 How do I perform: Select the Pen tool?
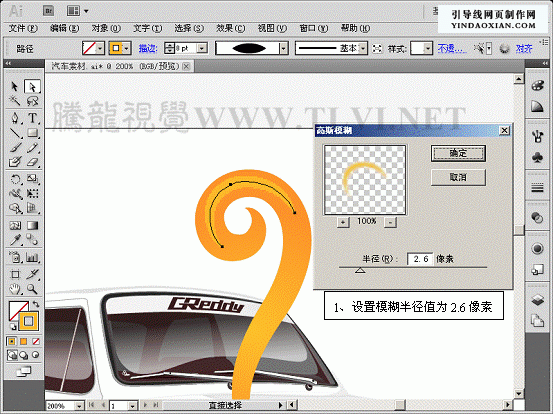click(14, 118)
